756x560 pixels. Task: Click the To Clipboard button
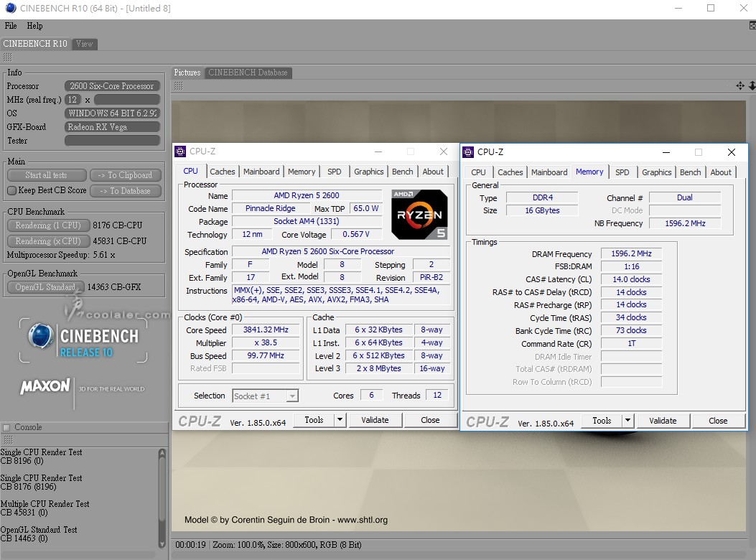(x=126, y=176)
